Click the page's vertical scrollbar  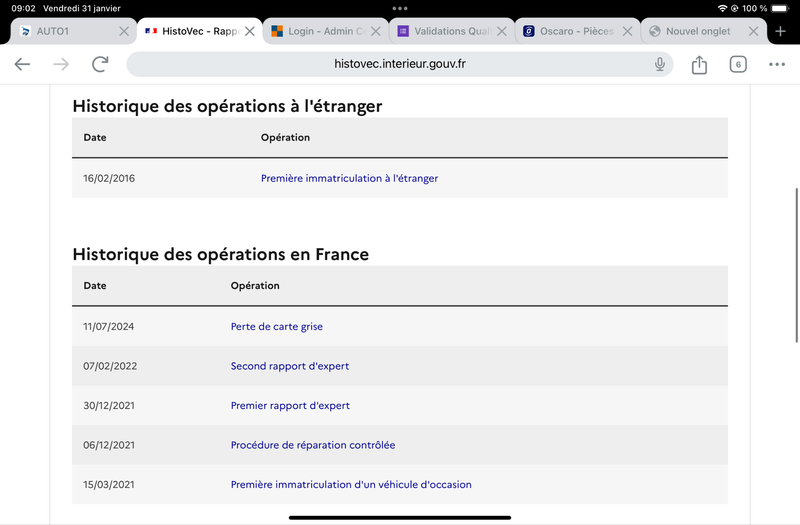[796, 265]
